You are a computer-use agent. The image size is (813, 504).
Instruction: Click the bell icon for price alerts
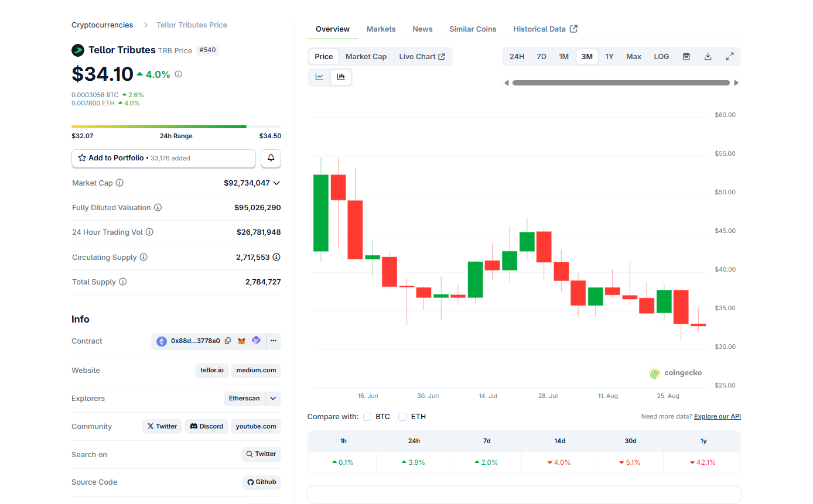click(x=271, y=158)
